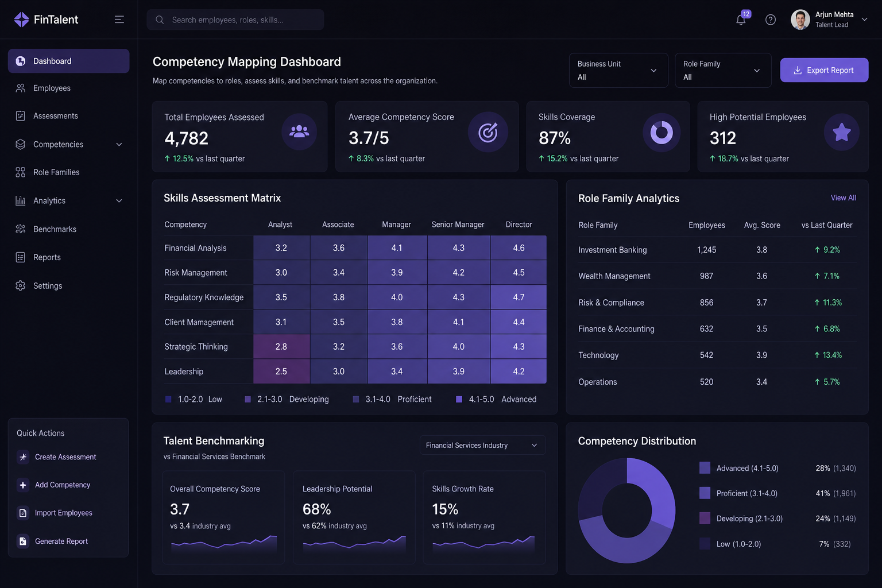Viewport: 882px width, 588px height.
Task: Expand the Analytics submenu chevron
Action: 119,201
